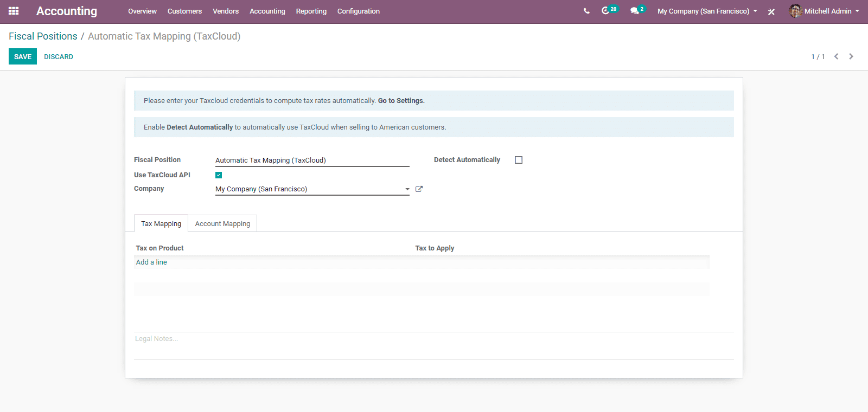868x412 pixels.
Task: Go to next record arrow
Action: [x=851, y=56]
